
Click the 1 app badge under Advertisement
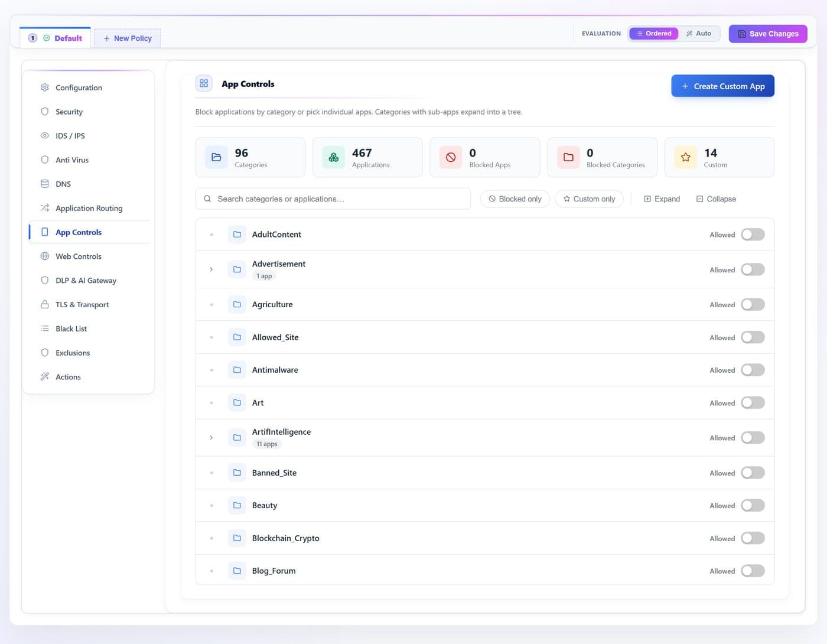[x=264, y=276]
